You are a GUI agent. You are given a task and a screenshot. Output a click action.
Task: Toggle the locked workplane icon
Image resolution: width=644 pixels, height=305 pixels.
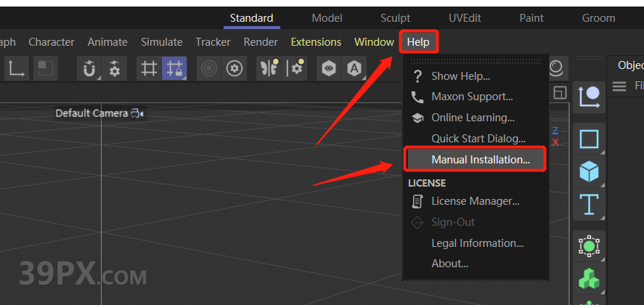pos(174,69)
